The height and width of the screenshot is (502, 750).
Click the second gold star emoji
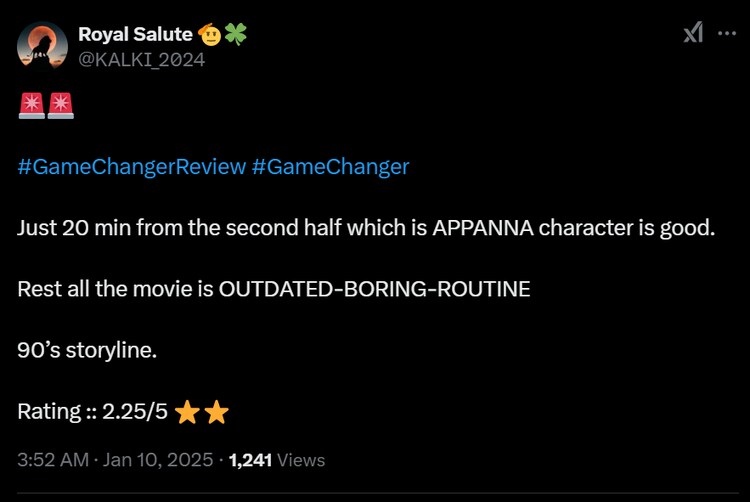pos(216,411)
